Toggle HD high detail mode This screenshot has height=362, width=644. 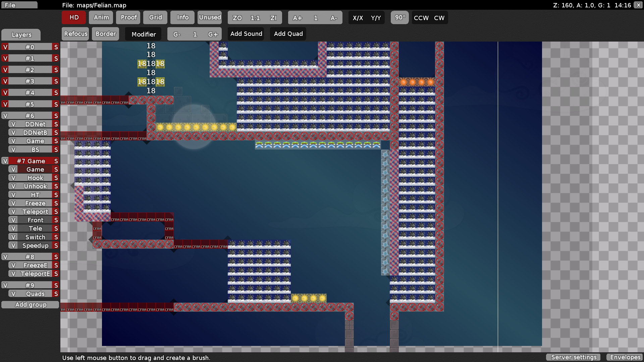click(74, 17)
